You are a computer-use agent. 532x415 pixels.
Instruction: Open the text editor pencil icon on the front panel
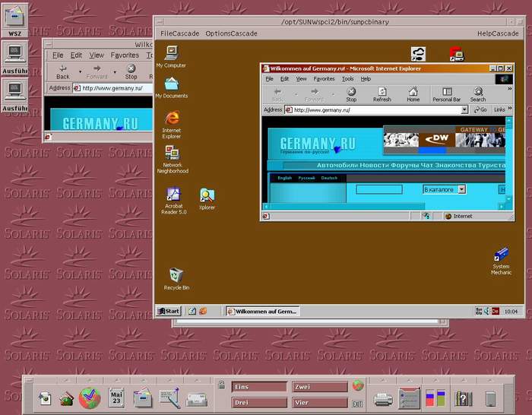(169, 398)
